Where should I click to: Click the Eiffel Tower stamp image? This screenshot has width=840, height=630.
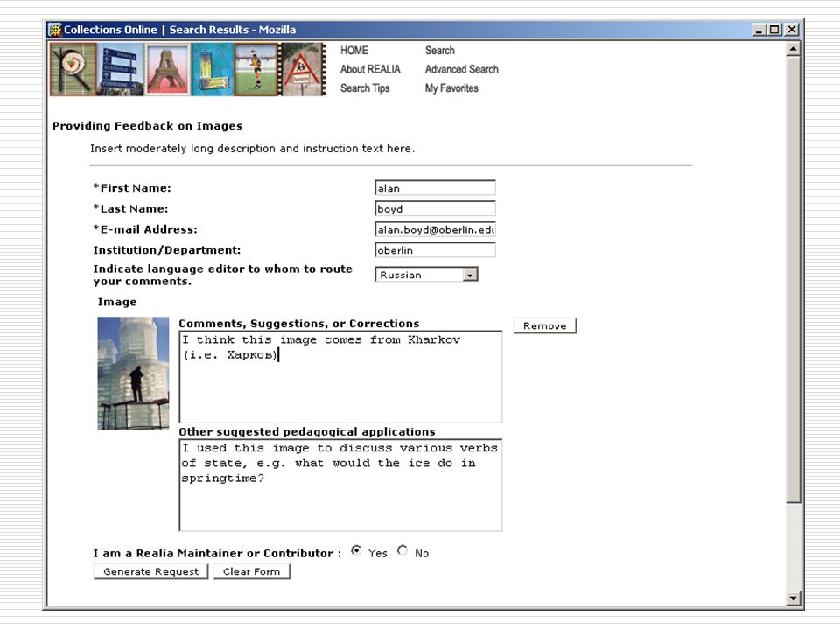(168, 70)
